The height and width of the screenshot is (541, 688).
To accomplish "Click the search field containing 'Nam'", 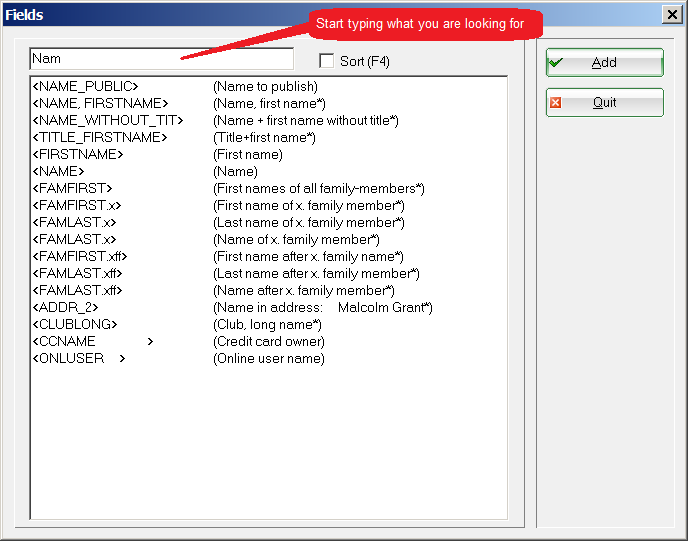I will pyautogui.click(x=161, y=59).
